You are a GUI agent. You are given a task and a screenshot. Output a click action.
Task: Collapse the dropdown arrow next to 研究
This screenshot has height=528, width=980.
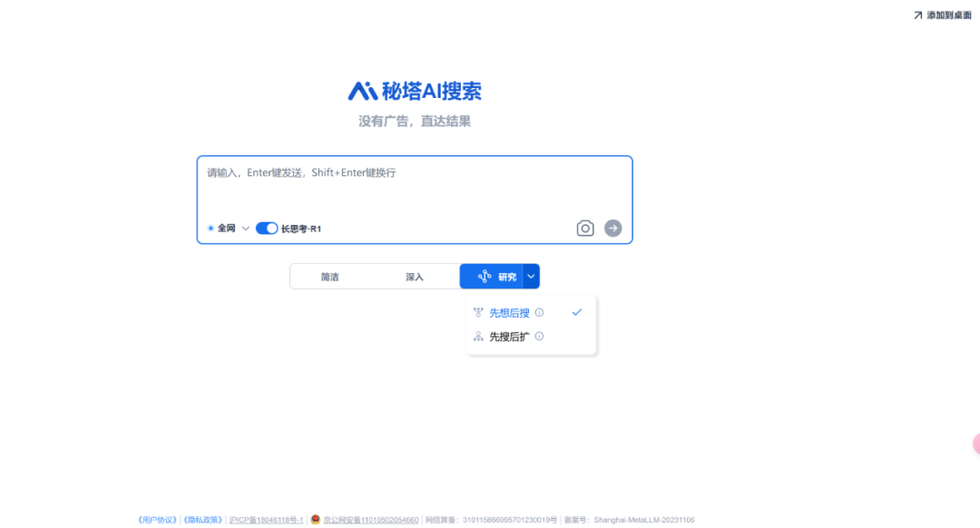[x=531, y=276]
